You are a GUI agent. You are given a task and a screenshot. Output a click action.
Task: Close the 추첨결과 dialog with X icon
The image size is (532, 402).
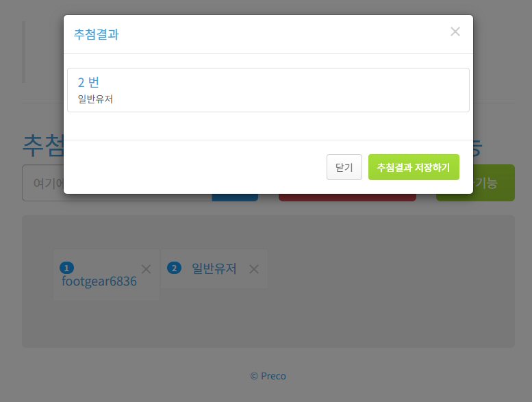(455, 32)
